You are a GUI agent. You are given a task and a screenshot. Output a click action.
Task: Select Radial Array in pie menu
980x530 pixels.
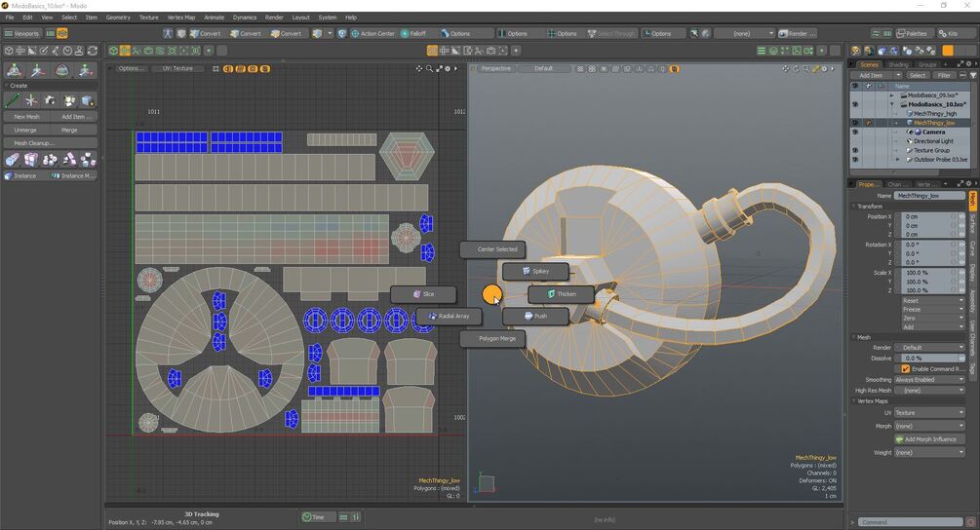449,316
